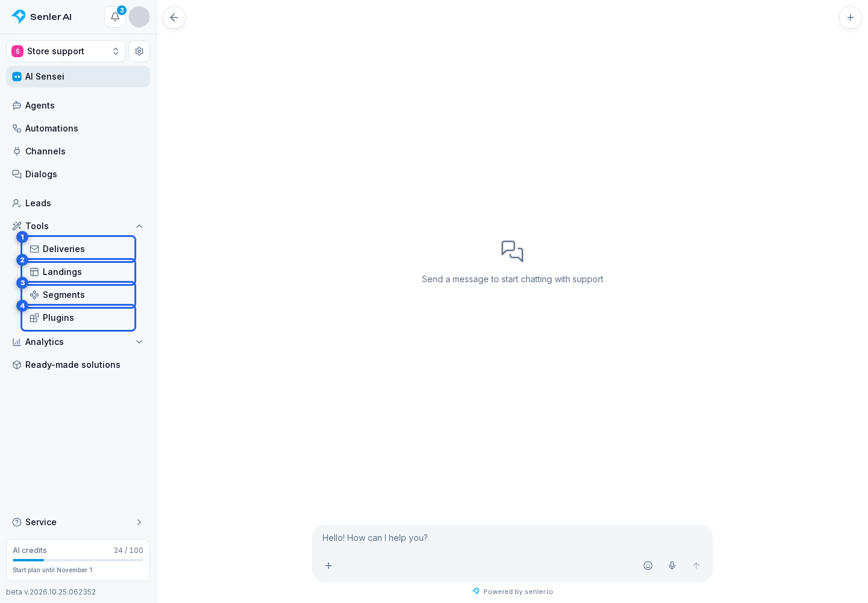Image resolution: width=868 pixels, height=603 pixels.
Task: Click the AI credits progress bar
Action: pyautogui.click(x=78, y=560)
